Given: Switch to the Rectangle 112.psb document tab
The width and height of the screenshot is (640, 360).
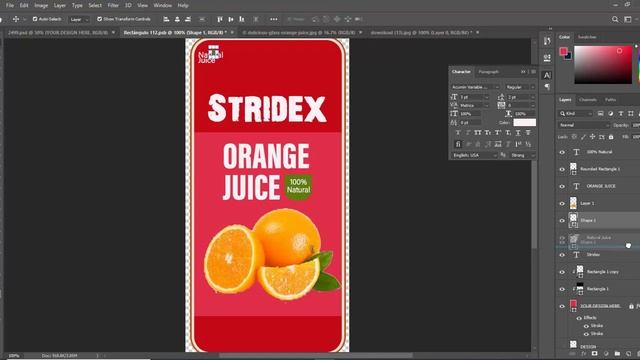Looking at the screenshot, I should [175, 32].
